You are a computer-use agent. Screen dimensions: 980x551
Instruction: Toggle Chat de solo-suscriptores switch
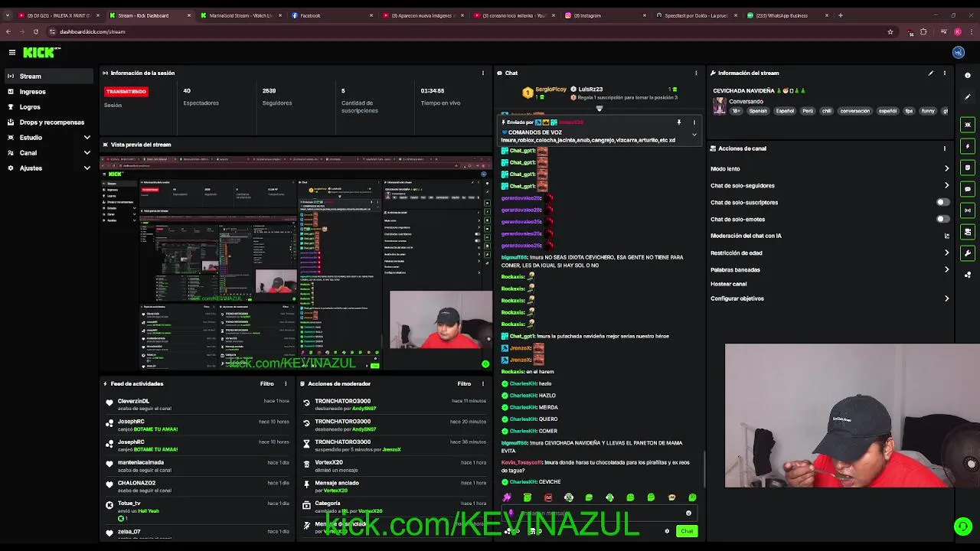tap(943, 202)
